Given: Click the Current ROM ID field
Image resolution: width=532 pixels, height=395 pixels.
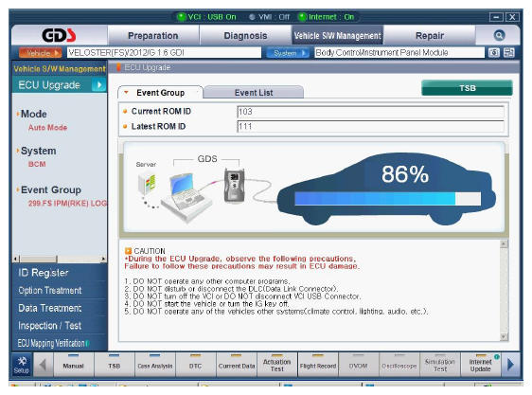Looking at the screenshot, I should point(370,112).
